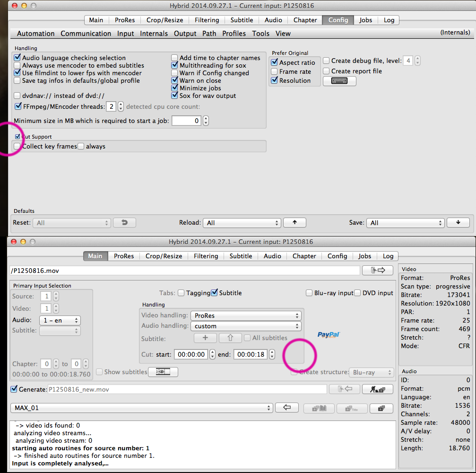Select the Path config sub-menu
This screenshot has width=476, height=473.
pyautogui.click(x=209, y=34)
